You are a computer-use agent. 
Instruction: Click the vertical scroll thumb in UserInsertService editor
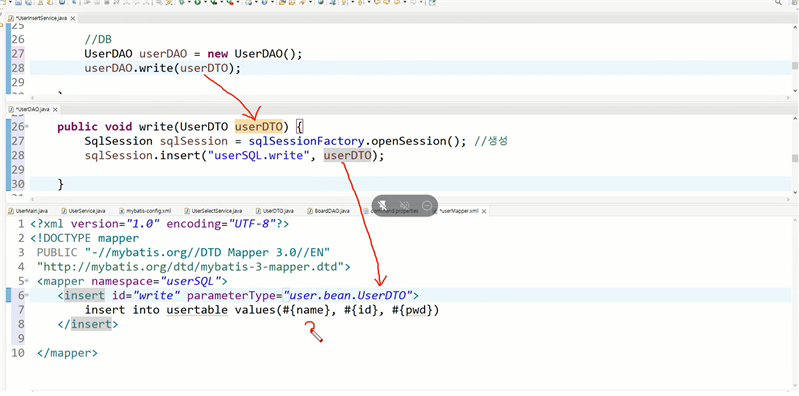click(795, 66)
